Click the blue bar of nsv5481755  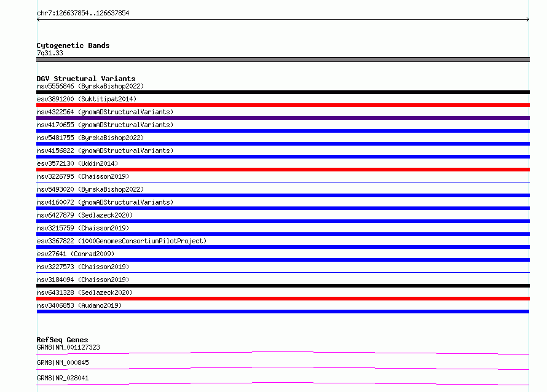(x=283, y=144)
